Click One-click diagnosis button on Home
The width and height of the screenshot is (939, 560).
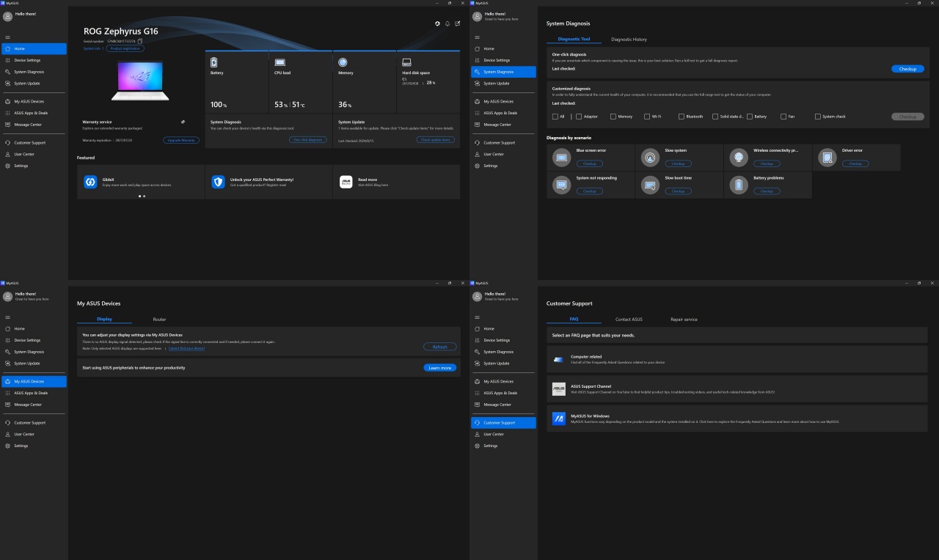[307, 139]
